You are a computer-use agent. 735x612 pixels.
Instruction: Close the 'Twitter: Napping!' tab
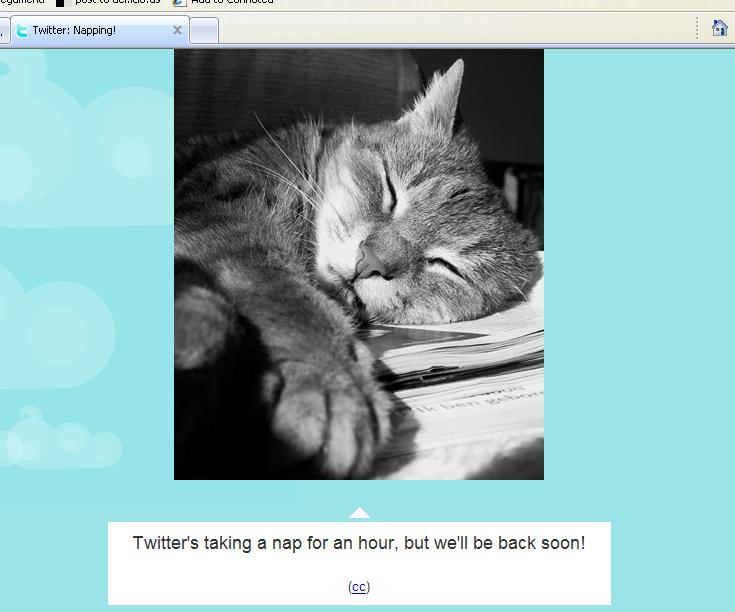click(x=177, y=30)
